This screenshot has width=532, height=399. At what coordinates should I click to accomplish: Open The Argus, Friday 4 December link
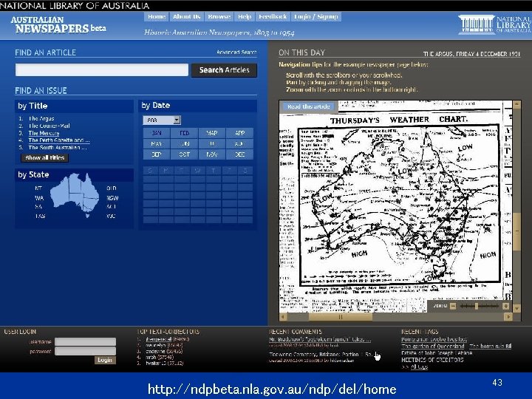471,54
